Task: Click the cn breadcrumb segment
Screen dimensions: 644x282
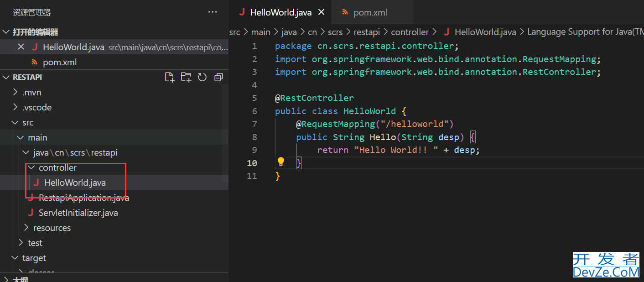Action: click(312, 32)
